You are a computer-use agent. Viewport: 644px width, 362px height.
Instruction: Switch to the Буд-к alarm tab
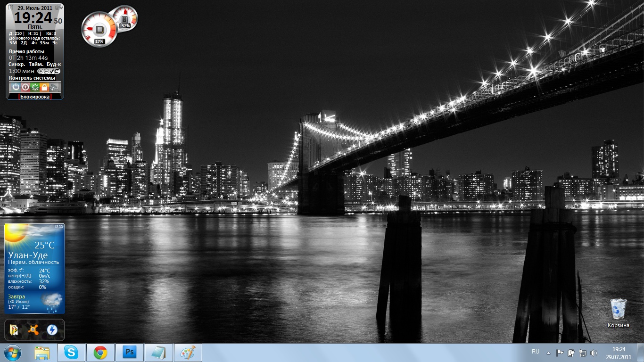(54, 64)
